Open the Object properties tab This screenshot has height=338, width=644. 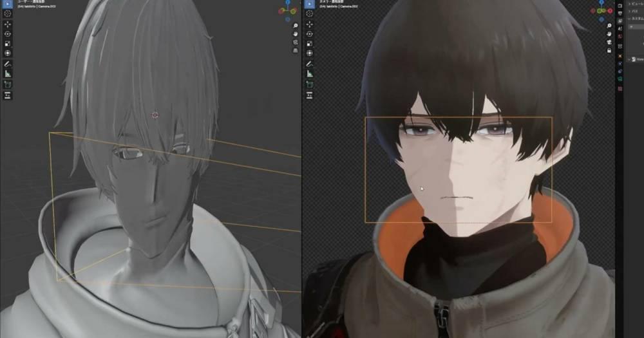click(x=620, y=46)
